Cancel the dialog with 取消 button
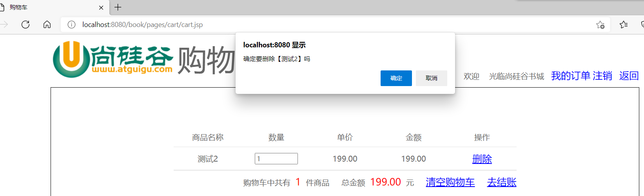Image resolution: width=644 pixels, height=196 pixels. tap(431, 78)
